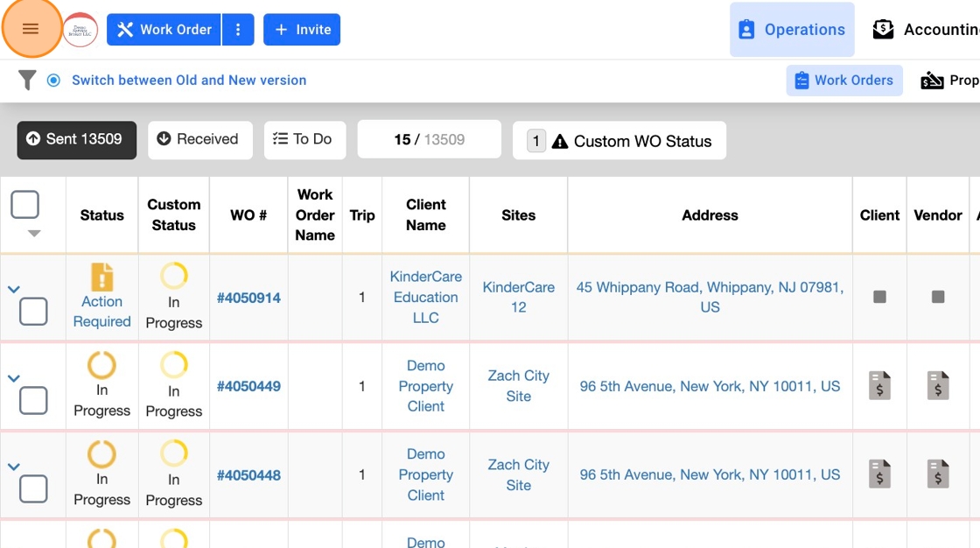Check the box for work order #4050914
This screenshot has width=980, height=548.
coord(33,312)
